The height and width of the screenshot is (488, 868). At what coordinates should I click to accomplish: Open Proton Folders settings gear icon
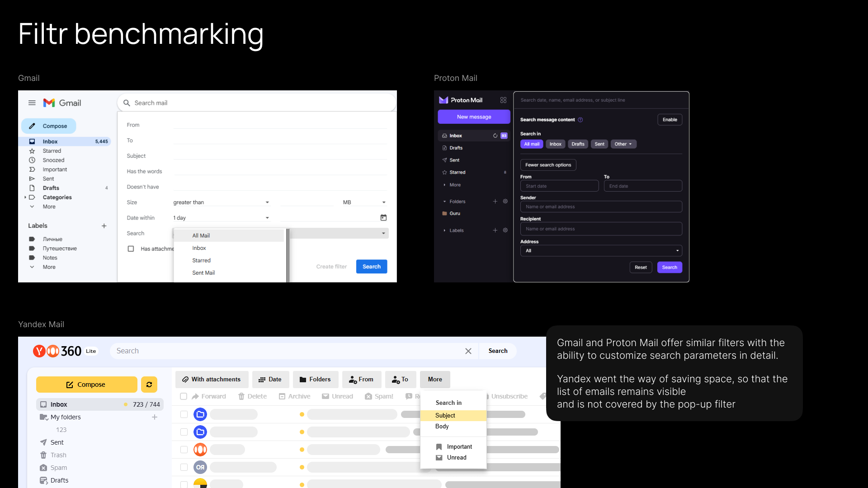click(505, 202)
